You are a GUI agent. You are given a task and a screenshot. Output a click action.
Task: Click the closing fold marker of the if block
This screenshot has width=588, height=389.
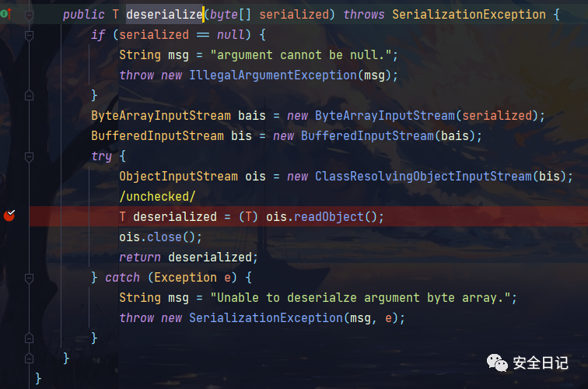[29, 96]
